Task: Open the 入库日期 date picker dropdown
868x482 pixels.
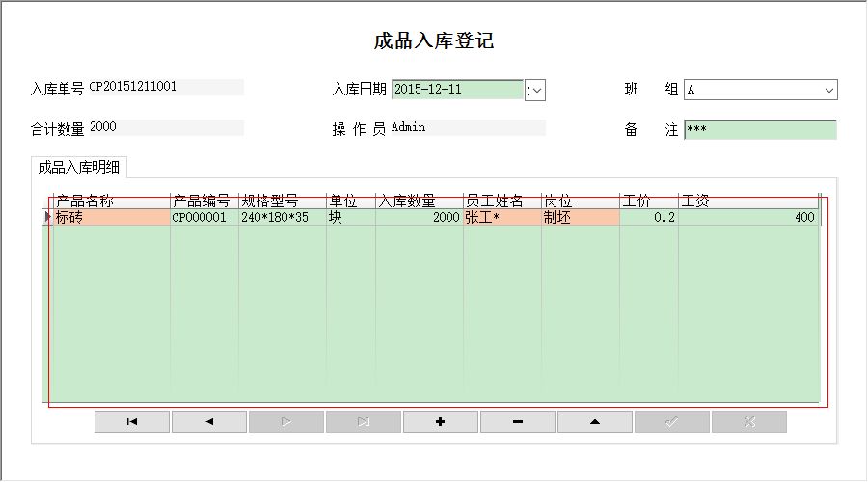Action: (535, 91)
